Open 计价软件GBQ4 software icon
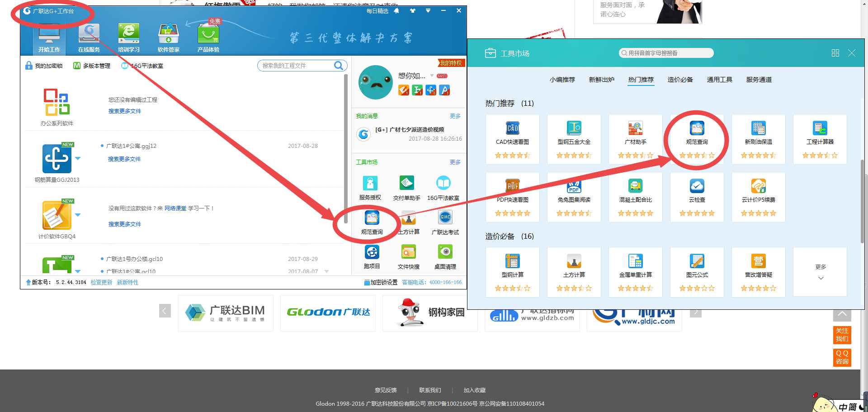The width and height of the screenshot is (868, 412). tap(57, 215)
